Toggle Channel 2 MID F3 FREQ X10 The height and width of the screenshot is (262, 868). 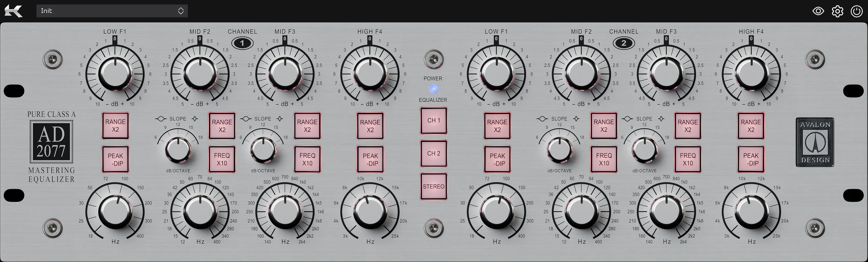(688, 159)
